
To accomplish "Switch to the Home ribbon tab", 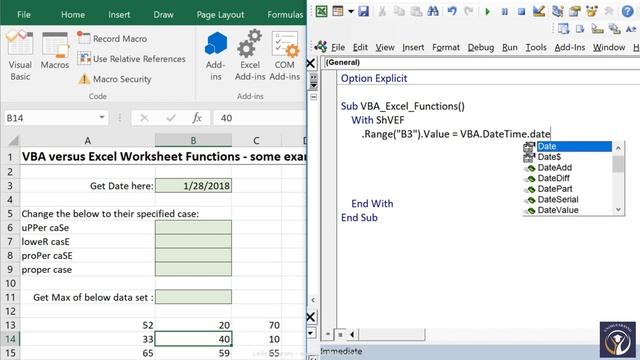I will tap(73, 14).
